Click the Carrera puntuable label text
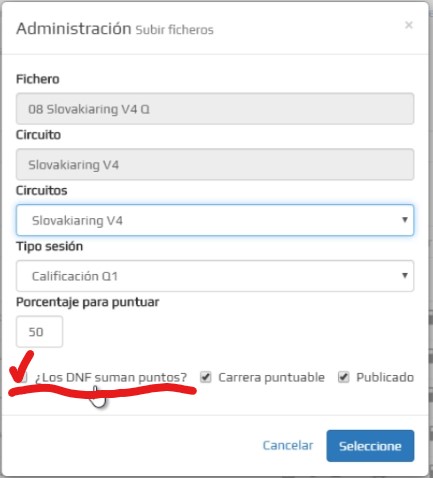Screen dimensions: 433x478 point(271,377)
